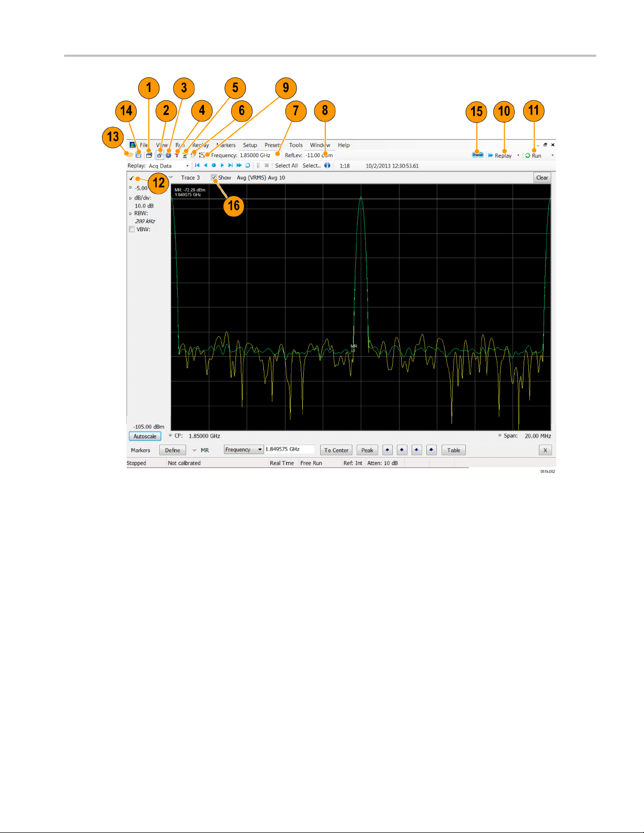
Task: Click the Replay double-arrow button
Action: point(500,156)
